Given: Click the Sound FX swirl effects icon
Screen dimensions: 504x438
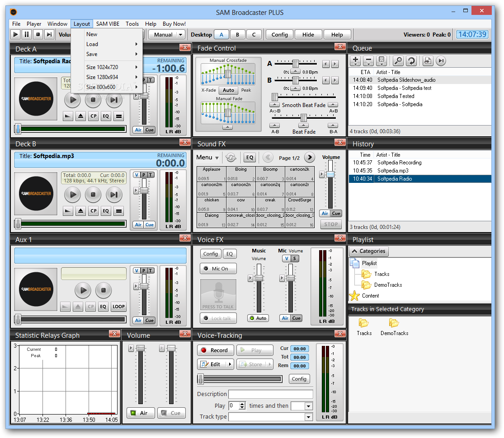Looking at the screenshot, I should 231,157.
